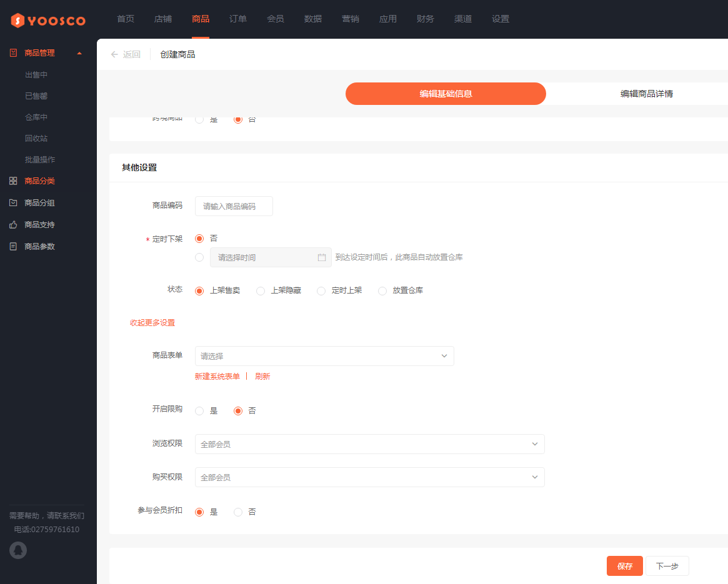Open the 营销 top menu
The image size is (728, 584).
351,19
